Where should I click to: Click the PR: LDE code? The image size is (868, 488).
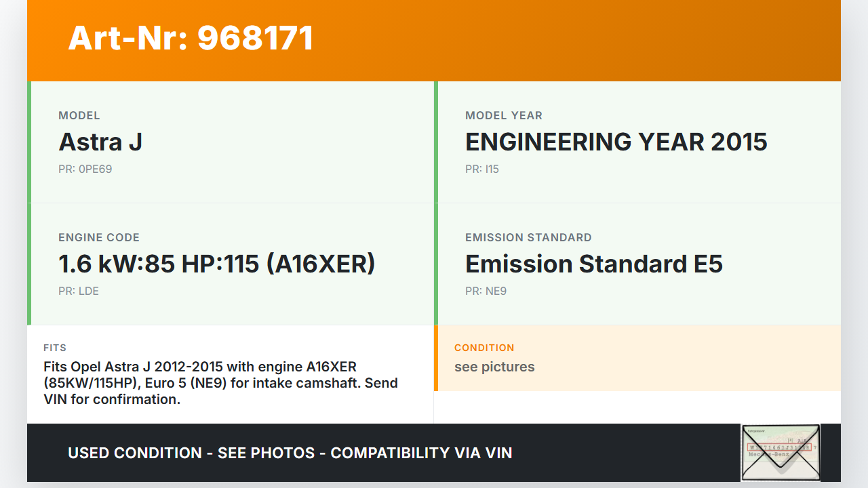click(x=79, y=291)
